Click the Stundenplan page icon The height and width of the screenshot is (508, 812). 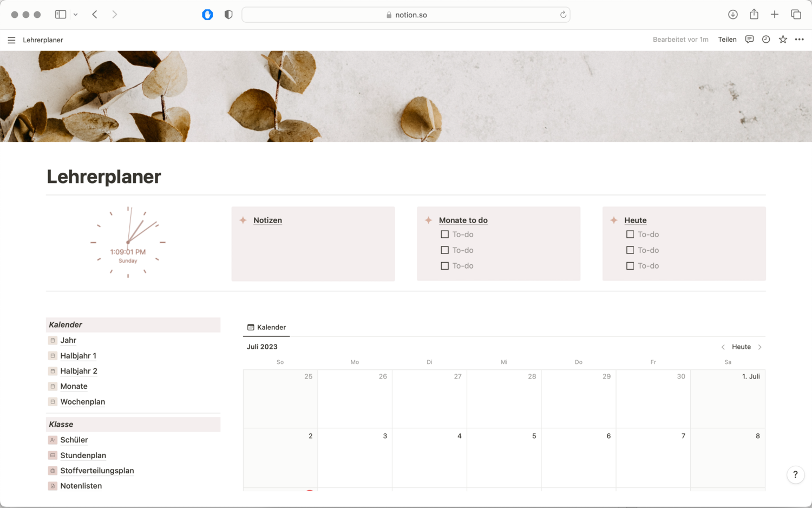(x=53, y=455)
